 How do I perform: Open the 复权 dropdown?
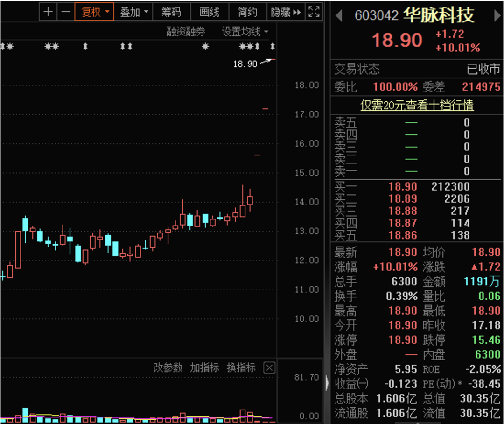94,12
